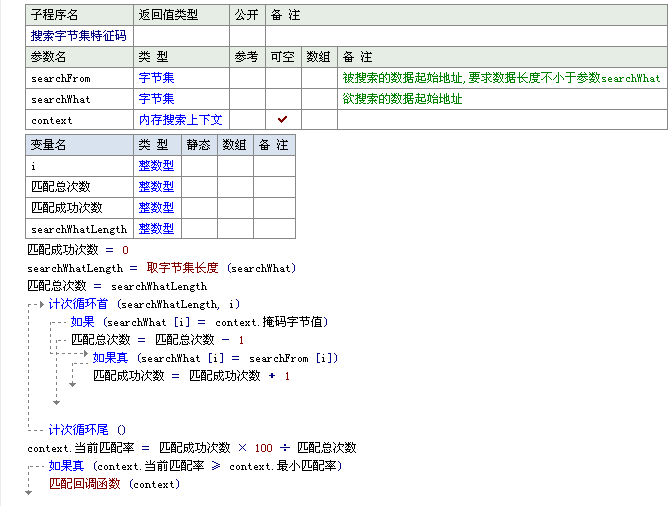Click the 备注 cell for 匹配成功次数 variable

[274, 208]
